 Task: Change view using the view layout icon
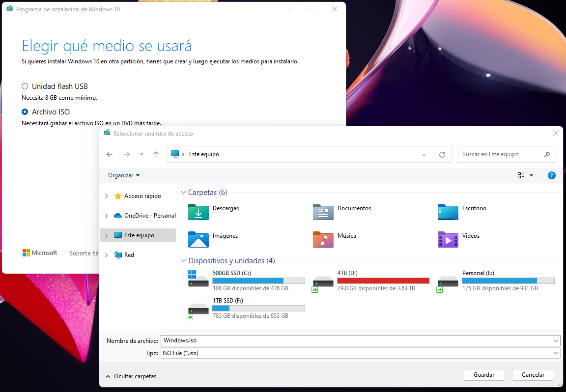(520, 175)
